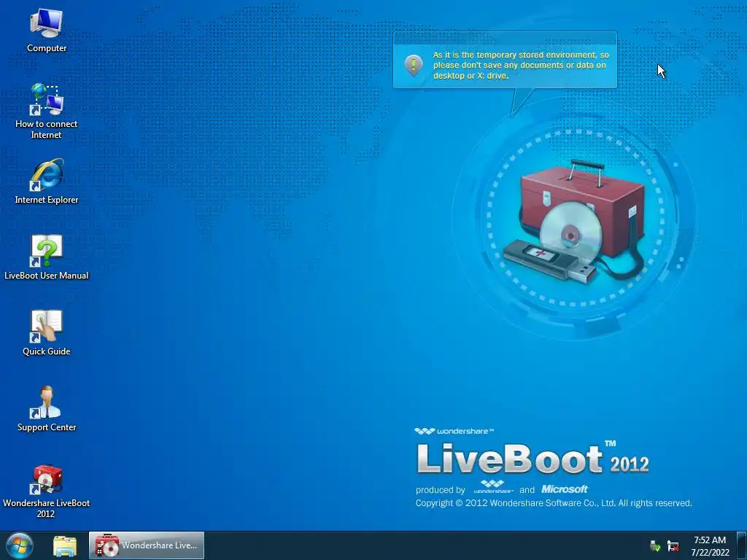Open Windows Explorer folder on taskbar
Image resolution: width=747 pixels, height=560 pixels.
coord(65,545)
